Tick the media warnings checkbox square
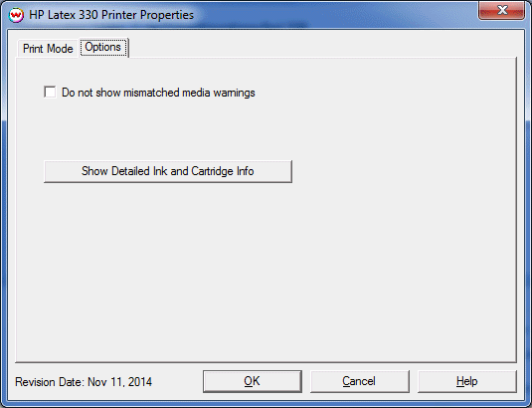The image size is (532, 408). 50,92
